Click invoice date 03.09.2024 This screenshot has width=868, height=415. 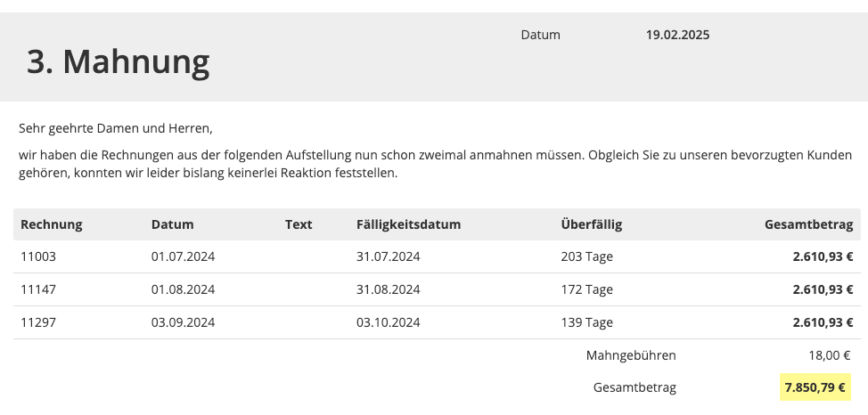click(x=184, y=322)
